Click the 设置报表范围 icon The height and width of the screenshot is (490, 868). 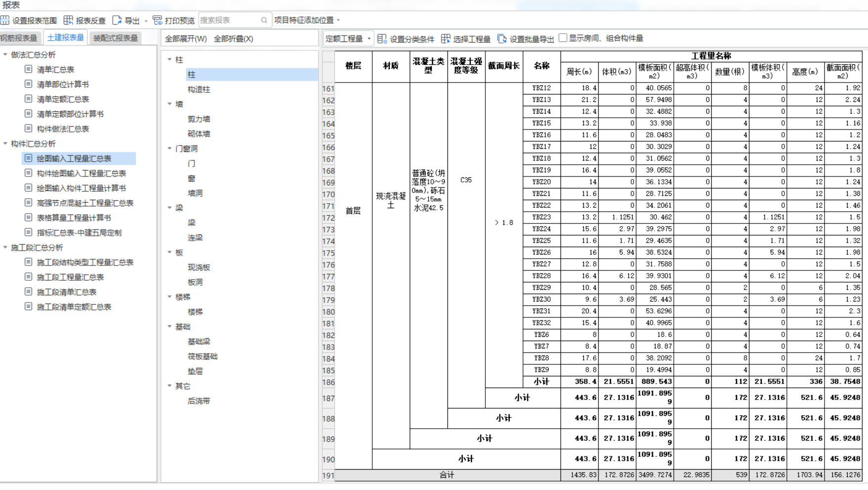(x=5, y=20)
